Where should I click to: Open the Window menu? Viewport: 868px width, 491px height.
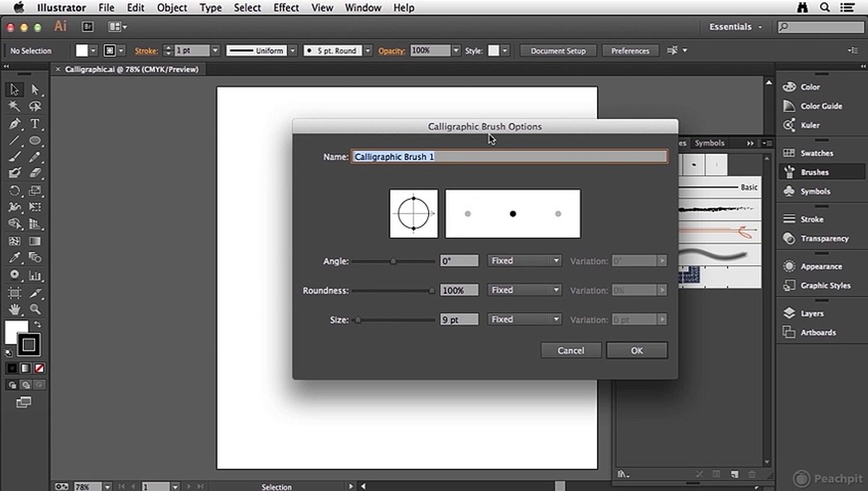[362, 8]
